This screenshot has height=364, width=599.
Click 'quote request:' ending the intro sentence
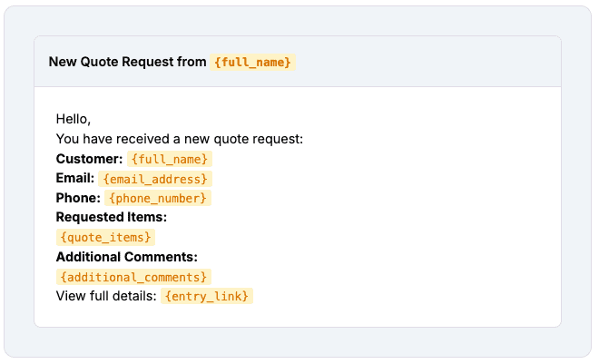[259, 139]
